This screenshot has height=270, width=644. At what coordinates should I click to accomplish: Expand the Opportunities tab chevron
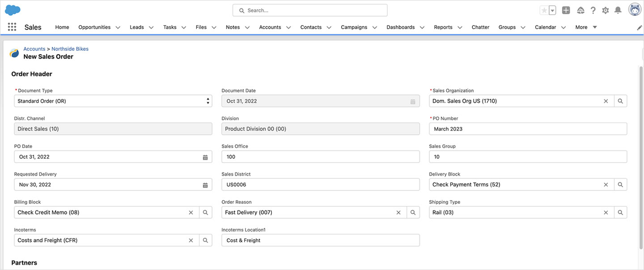118,27
